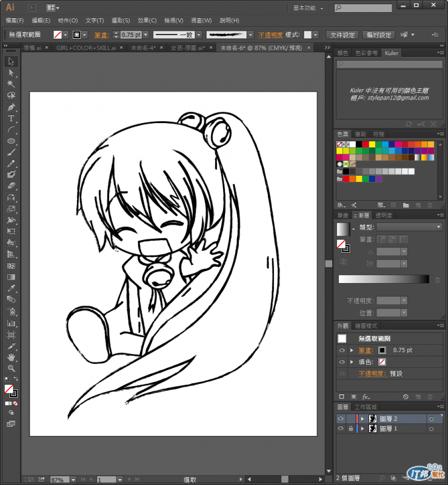Click the 偏好設定 button
This screenshot has width=448, height=485.
point(379,35)
